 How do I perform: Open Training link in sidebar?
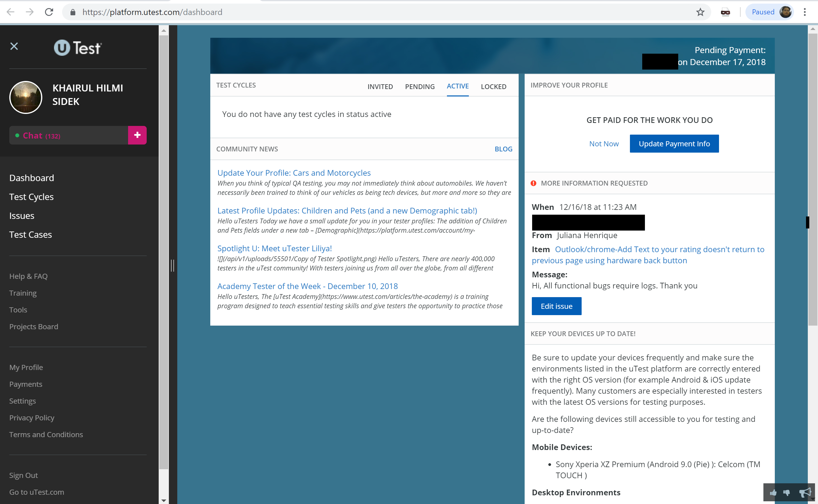coord(23,293)
